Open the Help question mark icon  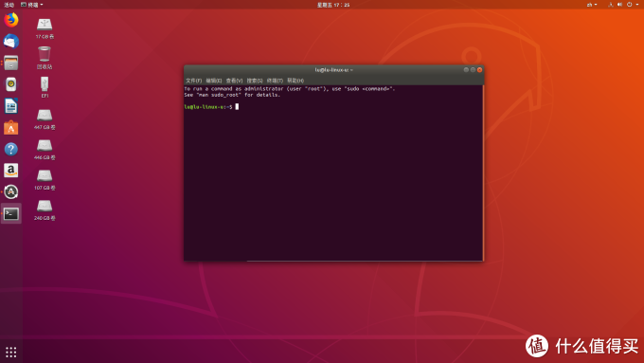(x=11, y=149)
